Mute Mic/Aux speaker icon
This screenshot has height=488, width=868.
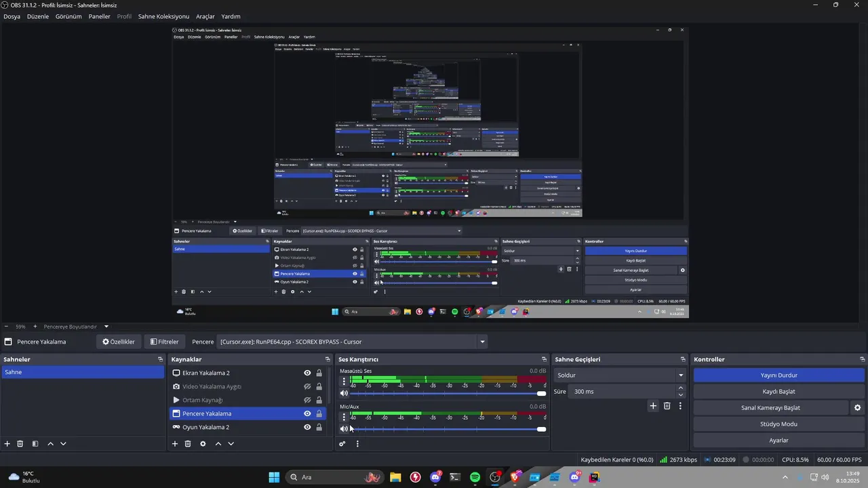344,428
